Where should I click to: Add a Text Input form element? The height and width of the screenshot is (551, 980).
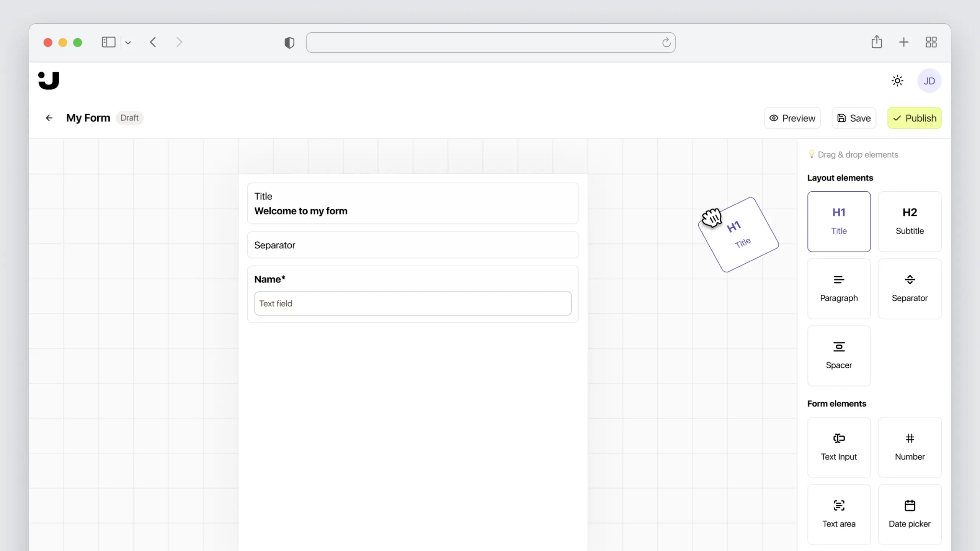click(x=839, y=447)
